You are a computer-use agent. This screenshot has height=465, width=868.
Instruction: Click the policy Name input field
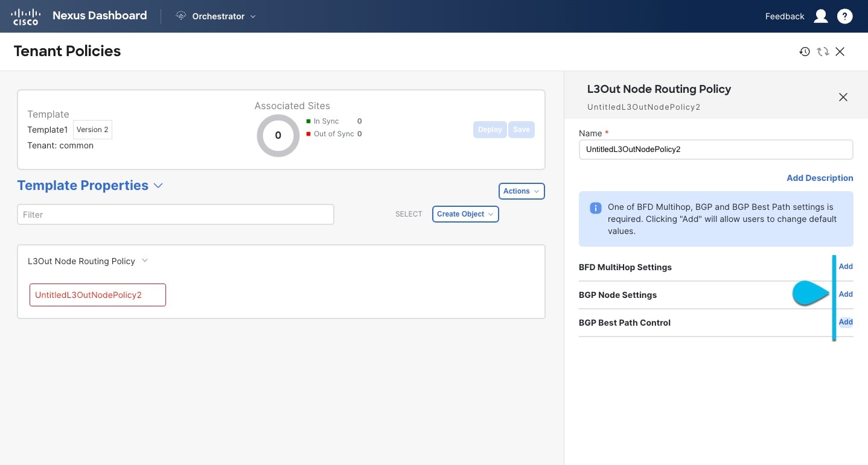click(716, 150)
